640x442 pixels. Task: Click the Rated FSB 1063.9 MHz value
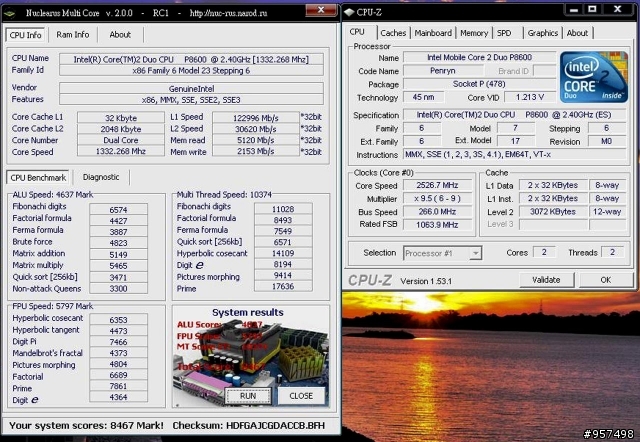[x=437, y=224]
